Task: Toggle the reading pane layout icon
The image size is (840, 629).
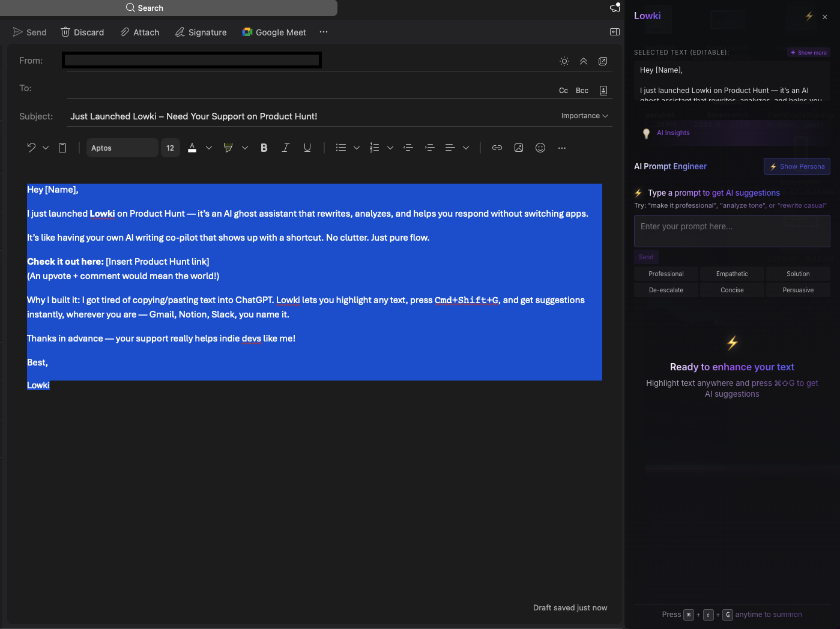Action: point(615,32)
